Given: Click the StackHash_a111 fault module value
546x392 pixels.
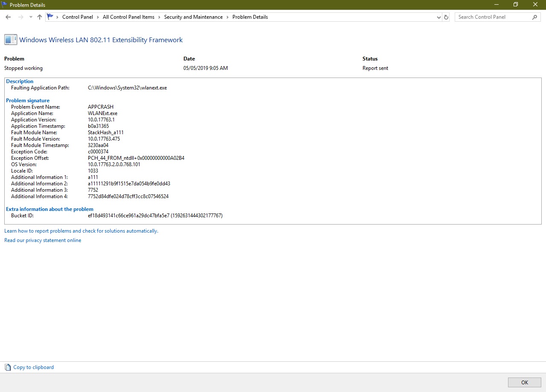Looking at the screenshot, I should pos(106,133).
